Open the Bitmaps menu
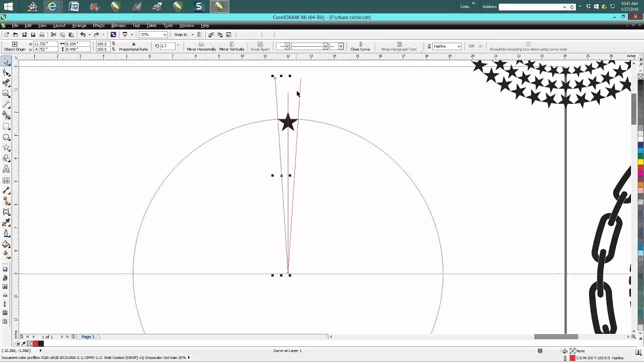Screen dimensions: 644x362 click(118, 26)
